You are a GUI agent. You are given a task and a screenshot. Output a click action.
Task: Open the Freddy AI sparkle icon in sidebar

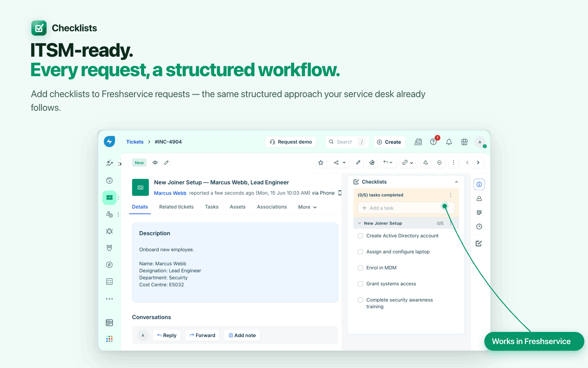pyautogui.click(x=110, y=163)
